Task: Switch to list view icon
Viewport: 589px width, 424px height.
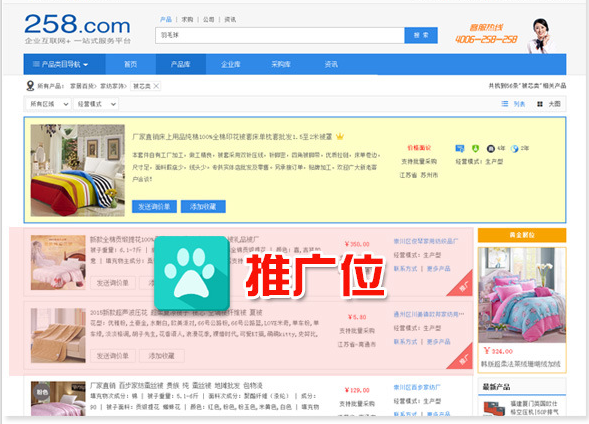Action: (504, 104)
